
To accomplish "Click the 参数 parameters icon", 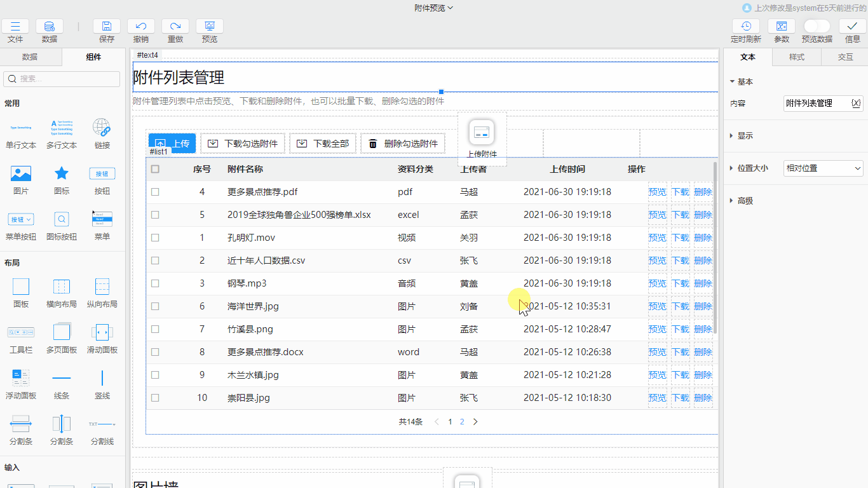I will pyautogui.click(x=780, y=28).
